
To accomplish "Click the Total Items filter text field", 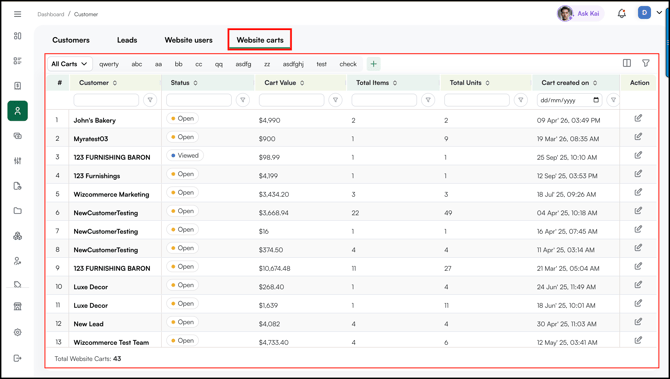I will point(384,100).
